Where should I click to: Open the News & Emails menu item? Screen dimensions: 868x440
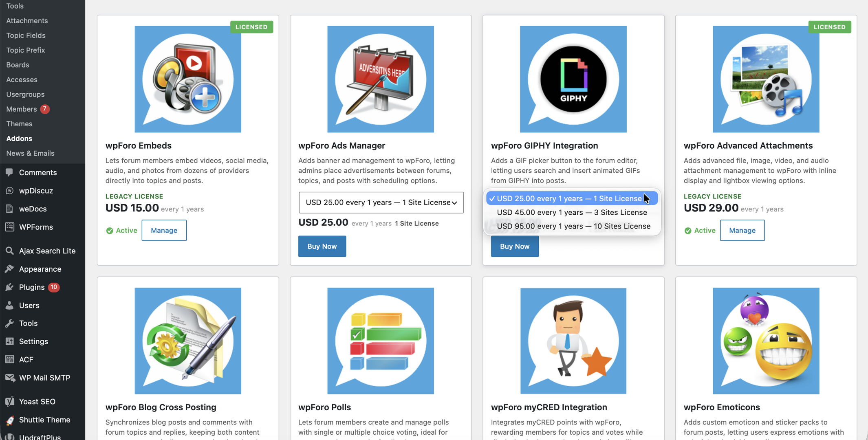(x=30, y=153)
